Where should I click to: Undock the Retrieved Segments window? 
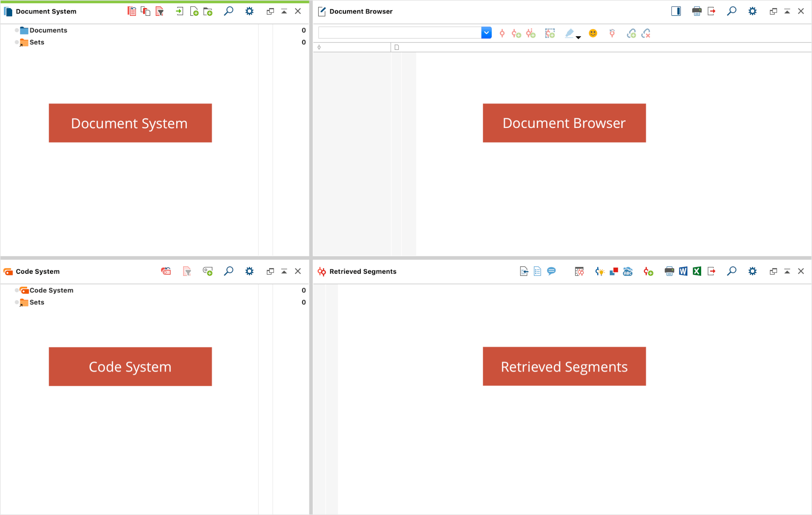click(773, 271)
